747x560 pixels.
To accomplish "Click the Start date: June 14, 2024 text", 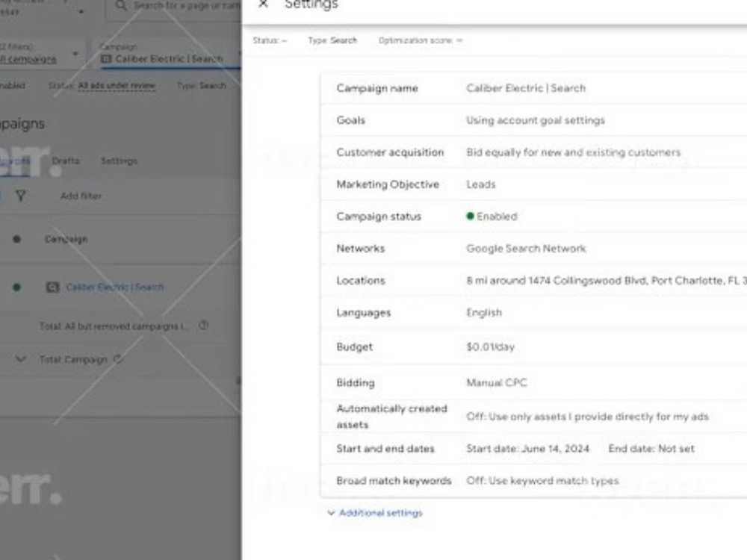I will [x=528, y=449].
